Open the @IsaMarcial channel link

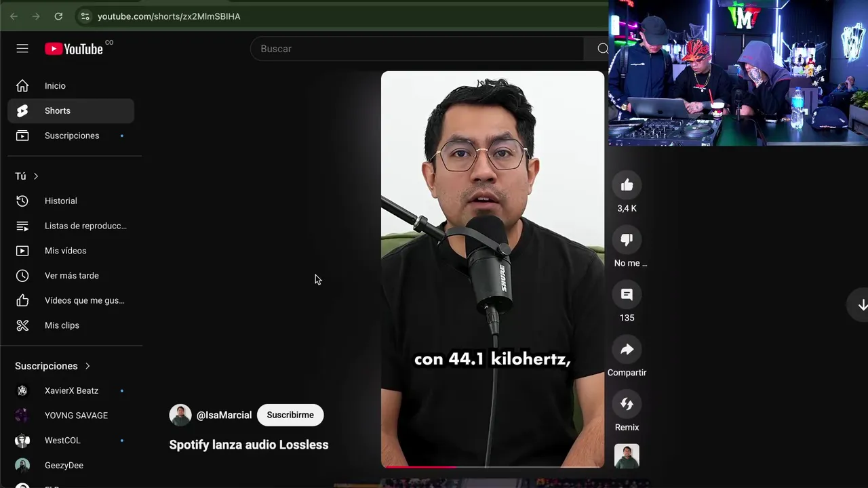pyautogui.click(x=224, y=415)
